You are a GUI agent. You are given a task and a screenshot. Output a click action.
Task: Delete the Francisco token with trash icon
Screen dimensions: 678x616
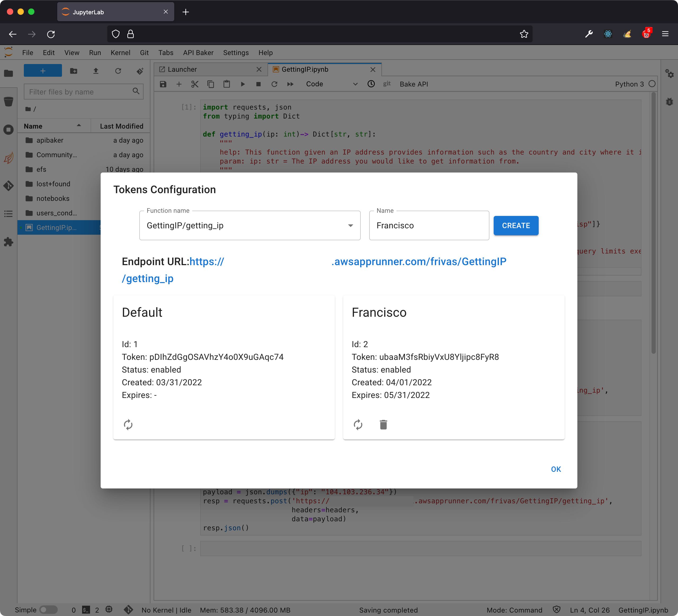pyautogui.click(x=383, y=424)
